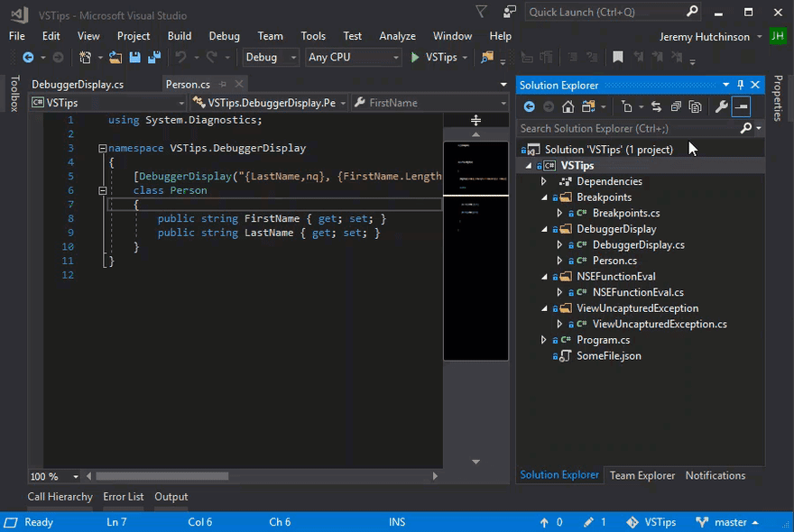Open the Debug configuration dropdown
Image resolution: width=794 pixels, height=532 pixels.
[271, 58]
